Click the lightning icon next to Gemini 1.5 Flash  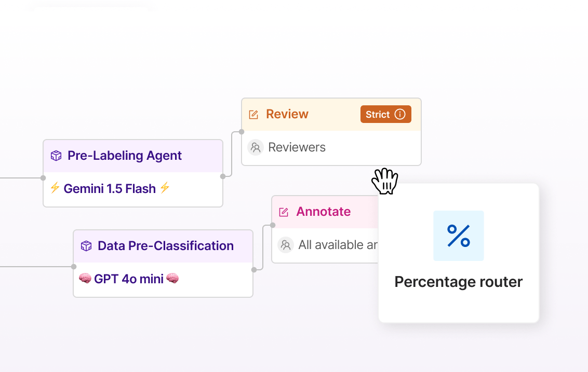(x=56, y=188)
